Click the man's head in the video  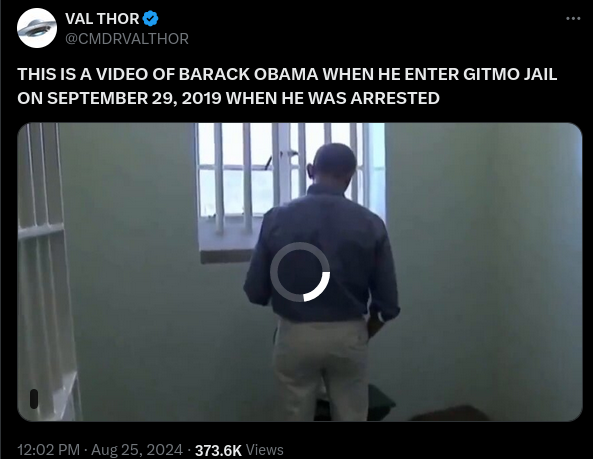pyautogui.click(x=333, y=163)
